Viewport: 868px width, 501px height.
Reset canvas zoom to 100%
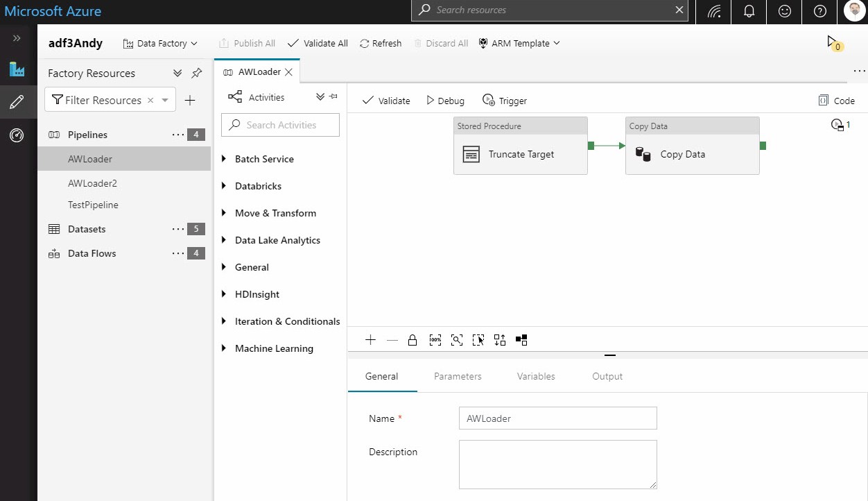click(x=435, y=340)
